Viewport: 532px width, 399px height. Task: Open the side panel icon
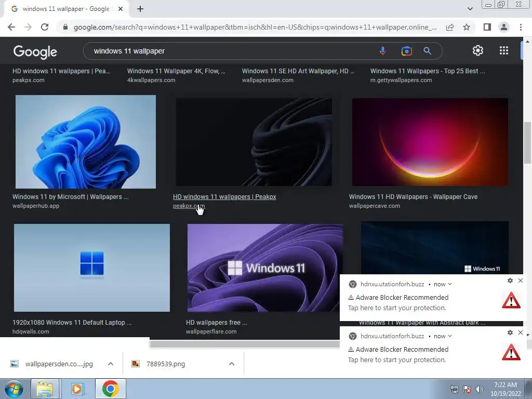[x=487, y=27]
